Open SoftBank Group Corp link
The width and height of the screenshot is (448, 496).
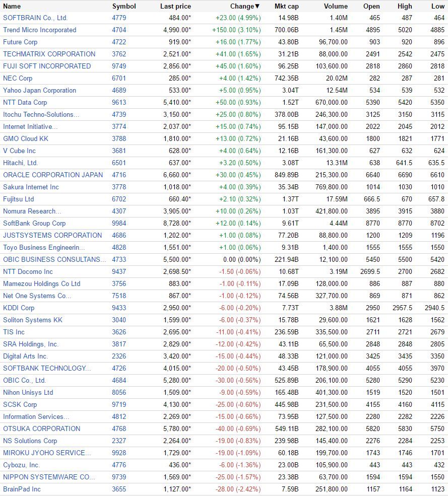click(x=34, y=224)
